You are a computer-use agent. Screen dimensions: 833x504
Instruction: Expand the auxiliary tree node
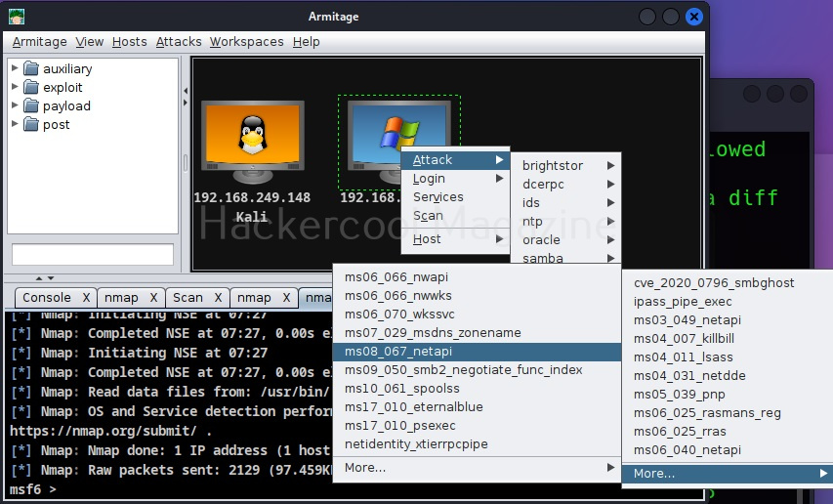click(x=15, y=68)
